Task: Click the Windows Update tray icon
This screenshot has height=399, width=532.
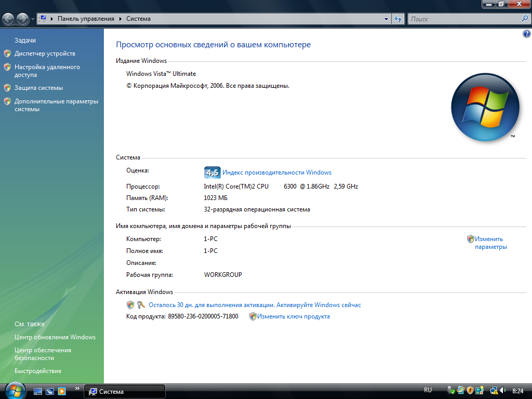Action: 460,391
